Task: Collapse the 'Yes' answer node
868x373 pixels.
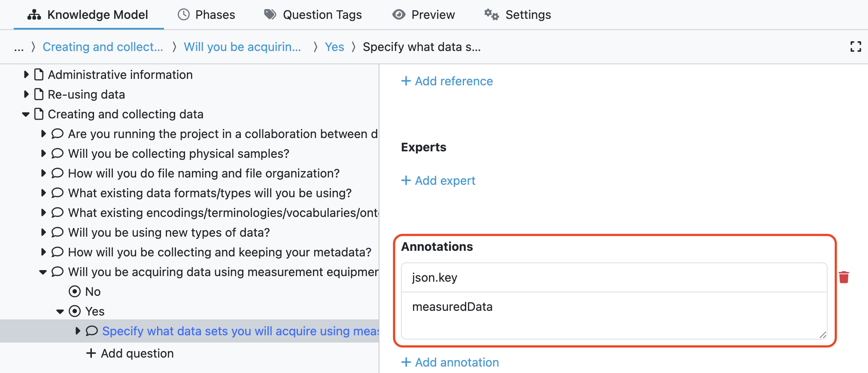Action: point(60,311)
